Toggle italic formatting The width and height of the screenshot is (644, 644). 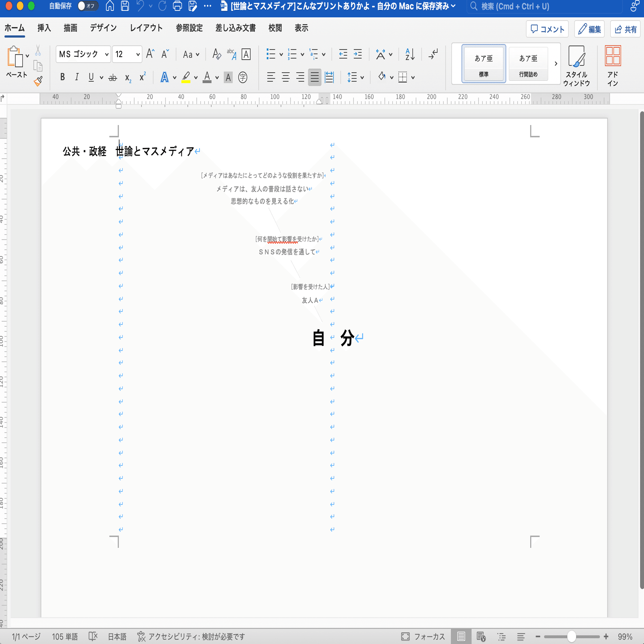coord(77,77)
